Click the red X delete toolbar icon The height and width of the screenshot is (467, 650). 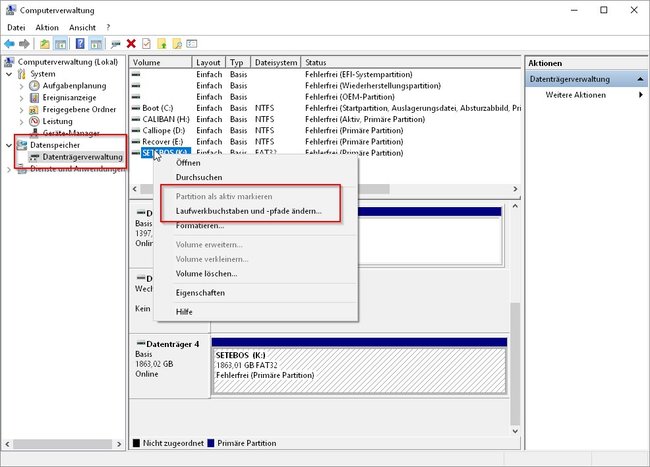(x=131, y=44)
